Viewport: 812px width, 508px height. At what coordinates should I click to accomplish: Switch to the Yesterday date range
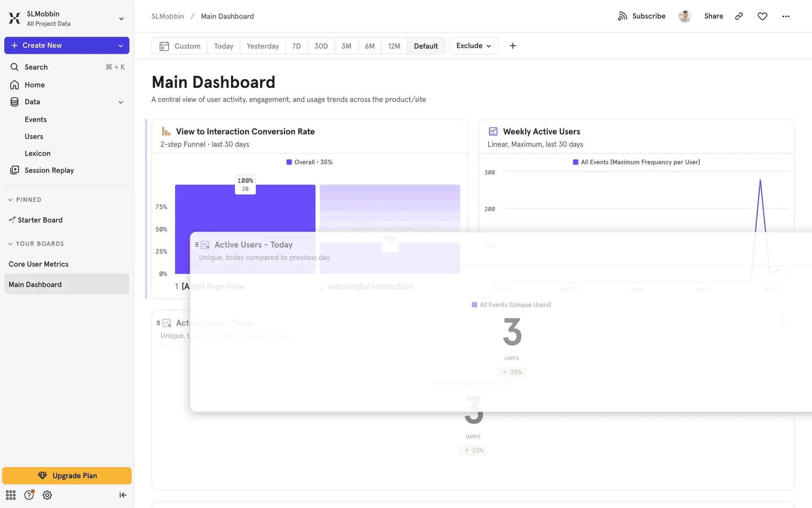coord(262,46)
